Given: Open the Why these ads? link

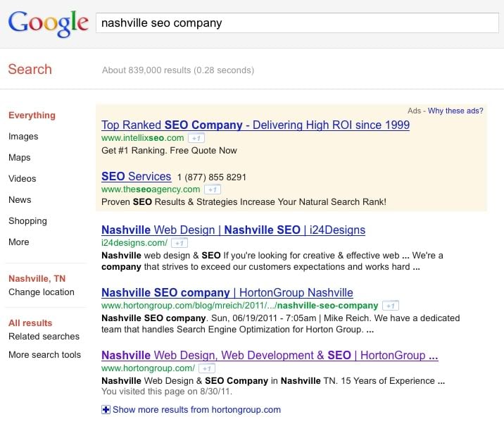Looking at the screenshot, I should pos(455,111).
